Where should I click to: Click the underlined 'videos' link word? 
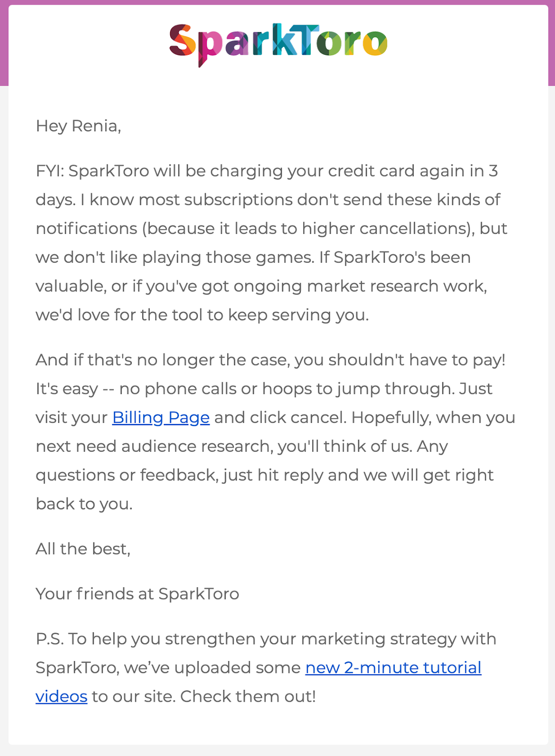click(x=61, y=696)
